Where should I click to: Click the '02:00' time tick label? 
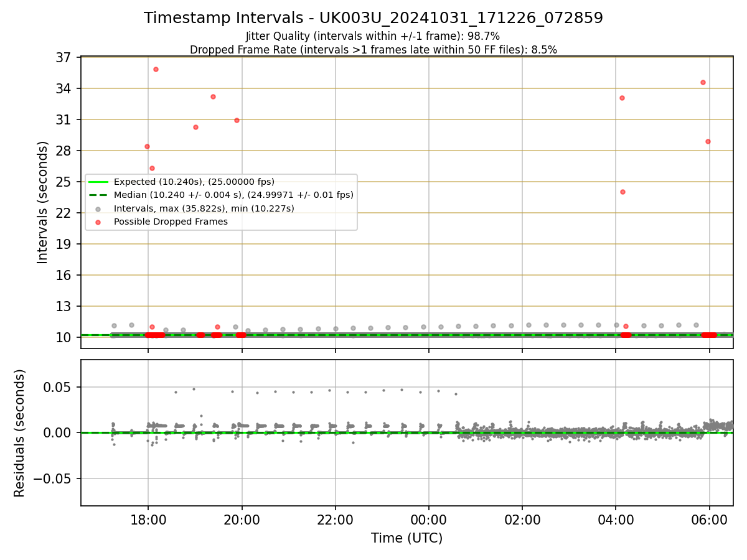click(x=522, y=519)
